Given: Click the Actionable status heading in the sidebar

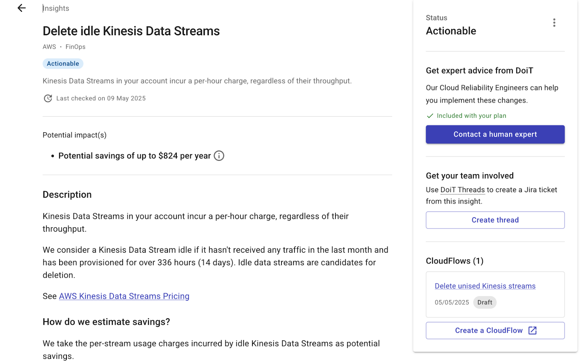Looking at the screenshot, I should coord(451,31).
